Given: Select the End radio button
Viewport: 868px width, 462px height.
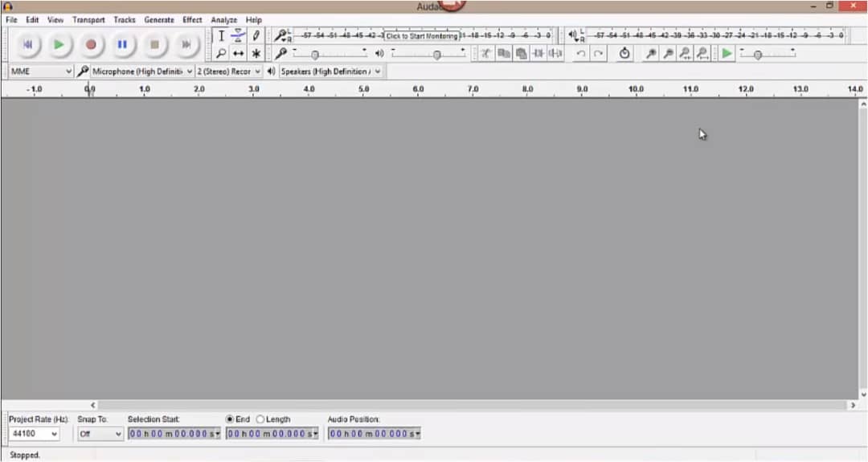Looking at the screenshot, I should click(230, 419).
